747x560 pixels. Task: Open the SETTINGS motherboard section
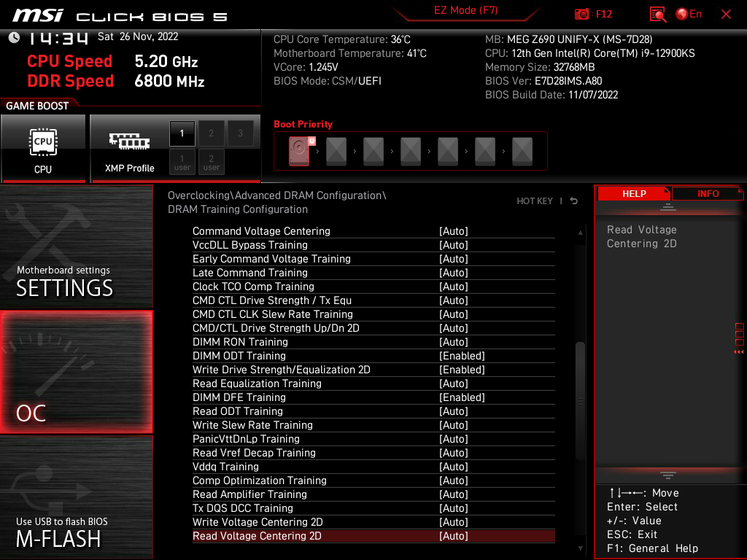point(76,246)
